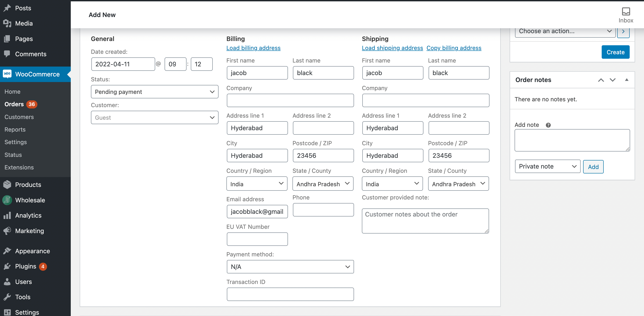Click the Plugins plug icon

click(x=7, y=266)
